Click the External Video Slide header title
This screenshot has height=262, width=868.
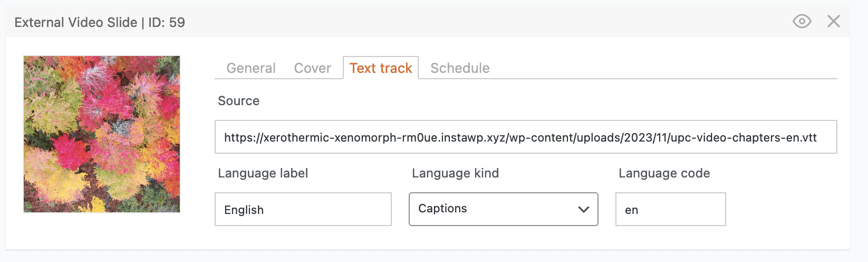pyautogui.click(x=75, y=23)
